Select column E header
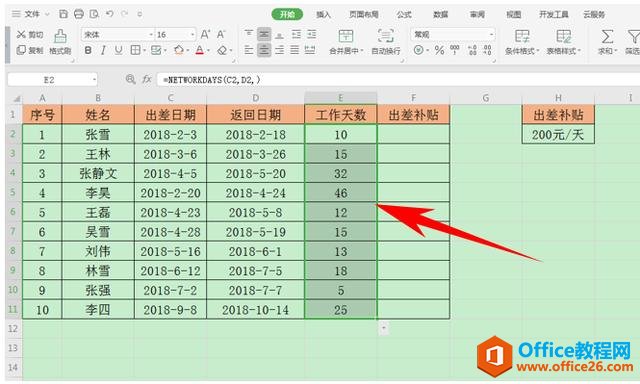Screen dimensions: 640x384 (340, 98)
